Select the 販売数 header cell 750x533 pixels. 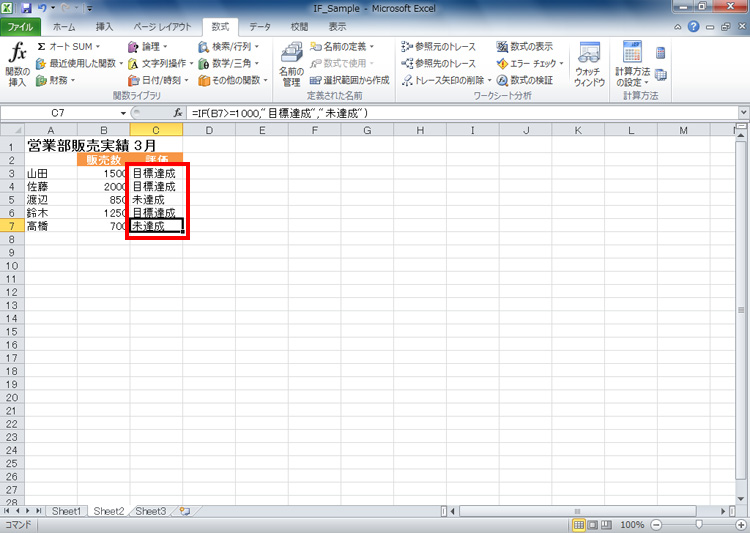pyautogui.click(x=103, y=160)
